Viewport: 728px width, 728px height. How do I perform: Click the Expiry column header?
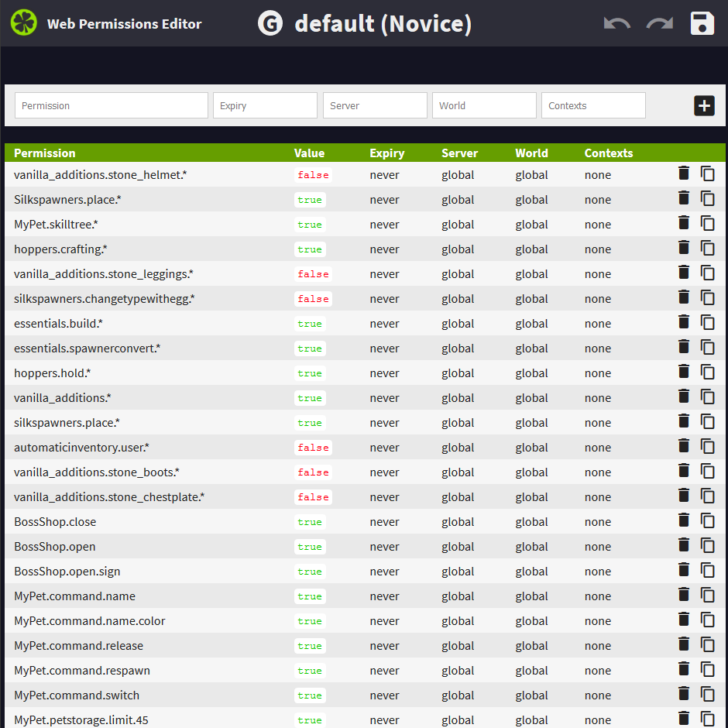pos(386,153)
